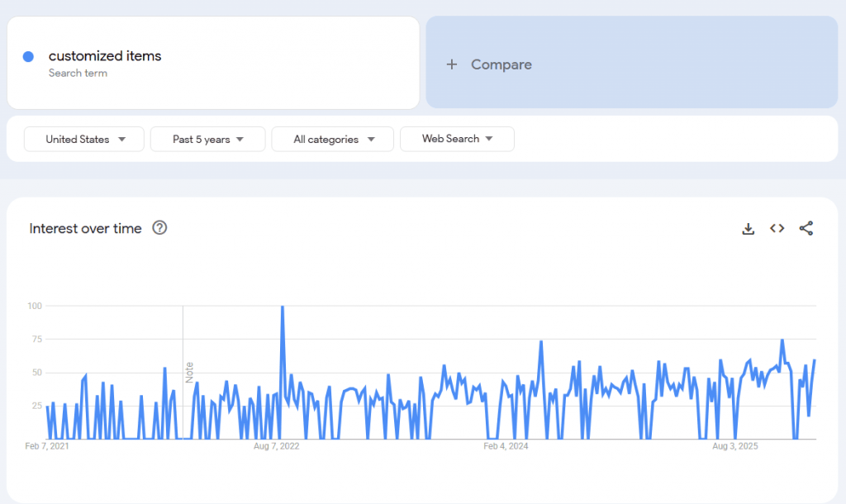This screenshot has width=846, height=504.
Task: Open the embed code viewer
Action: (x=777, y=228)
